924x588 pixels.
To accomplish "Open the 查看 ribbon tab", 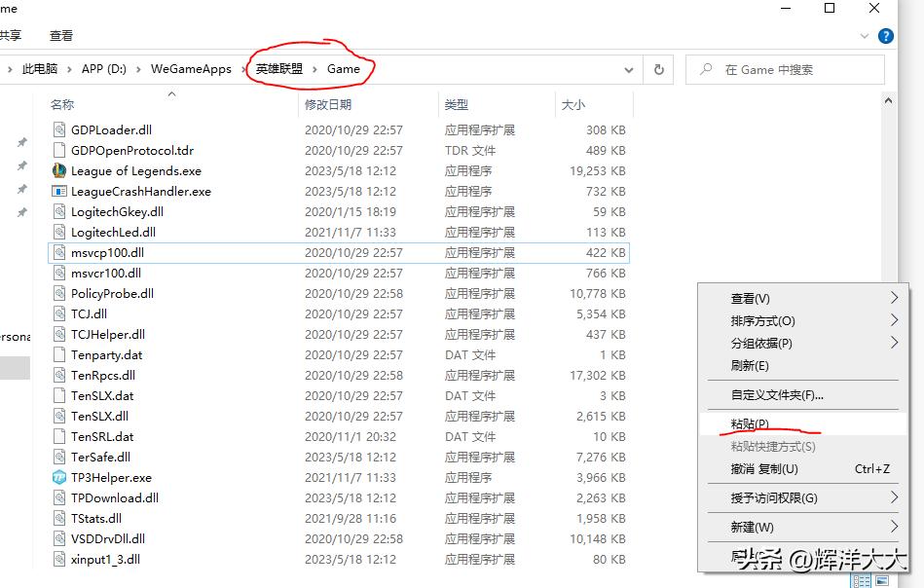I will [x=61, y=36].
